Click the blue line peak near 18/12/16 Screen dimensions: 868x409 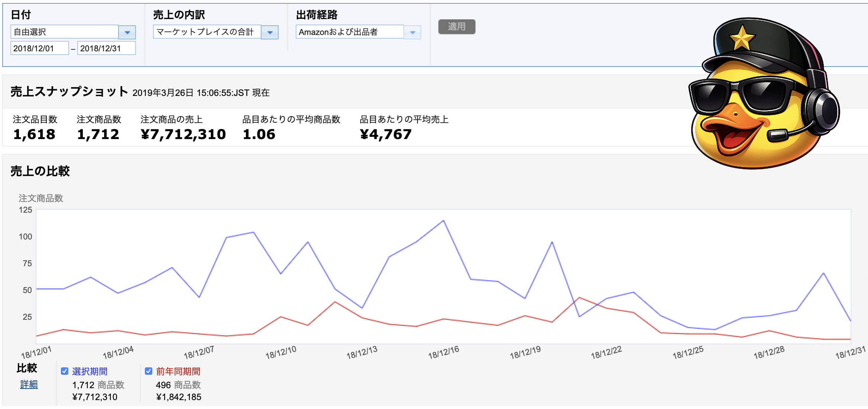click(443, 221)
